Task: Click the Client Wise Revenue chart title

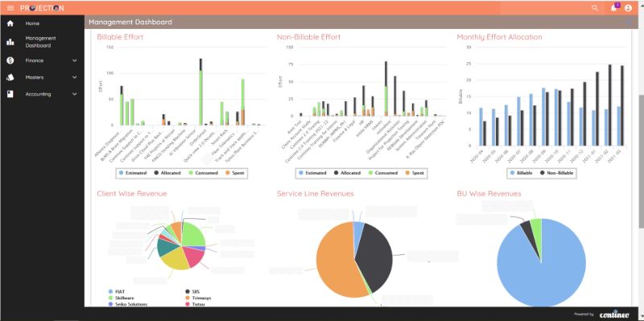Action: pyautogui.click(x=132, y=193)
